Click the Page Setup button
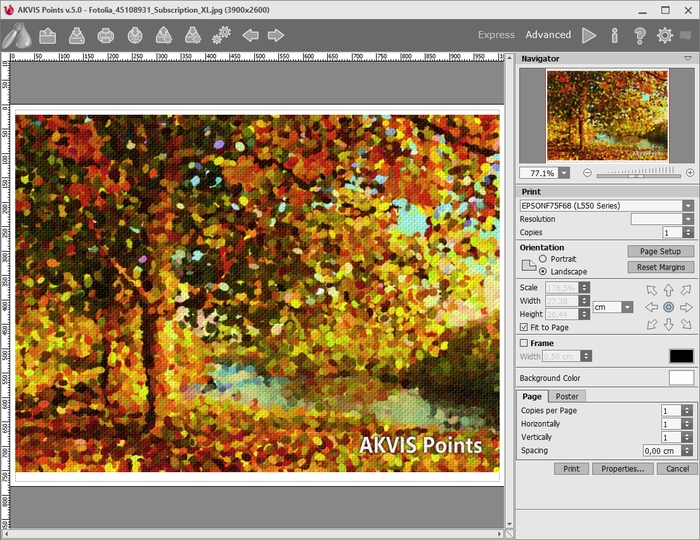The width and height of the screenshot is (700, 540). tap(660, 251)
